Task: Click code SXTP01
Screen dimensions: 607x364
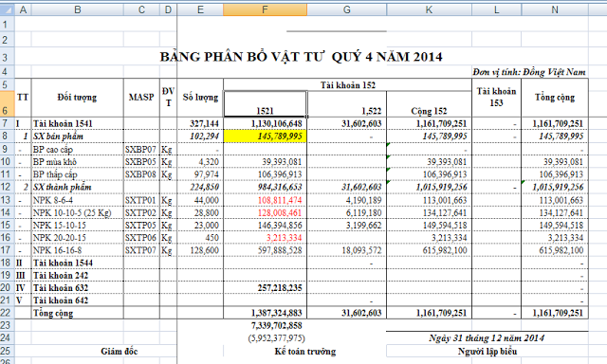Action: [x=140, y=200]
